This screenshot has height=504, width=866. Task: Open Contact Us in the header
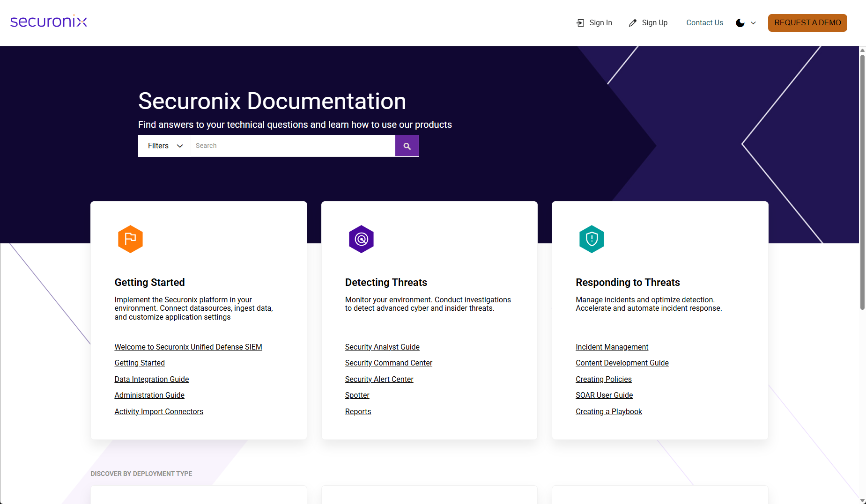coord(704,23)
